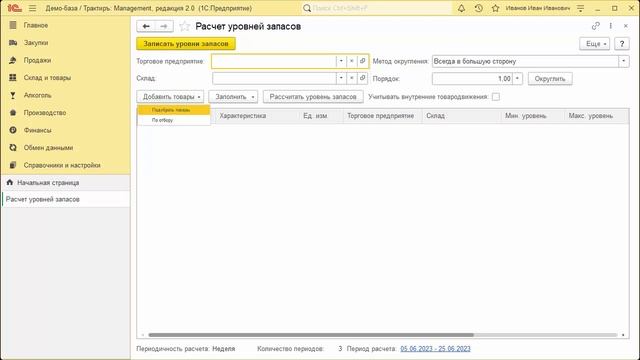Clear the Торговое предприятие field
The image size is (640, 360).
click(x=351, y=61)
